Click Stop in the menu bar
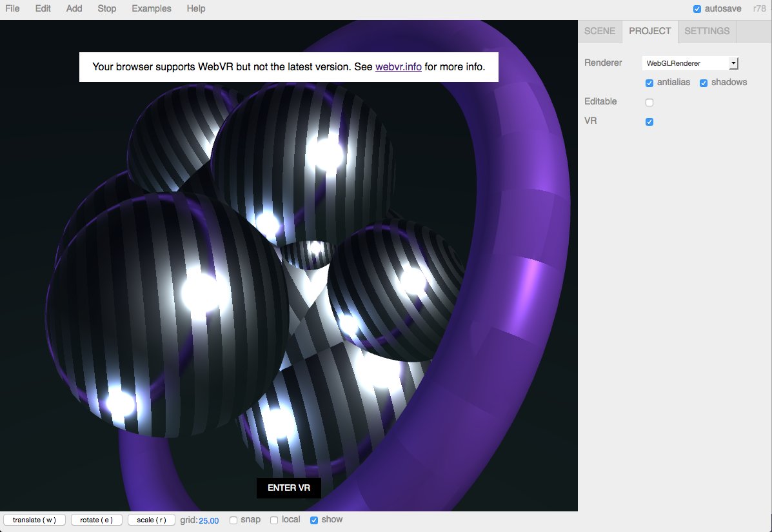Screen dimensions: 772x532 pos(107,8)
